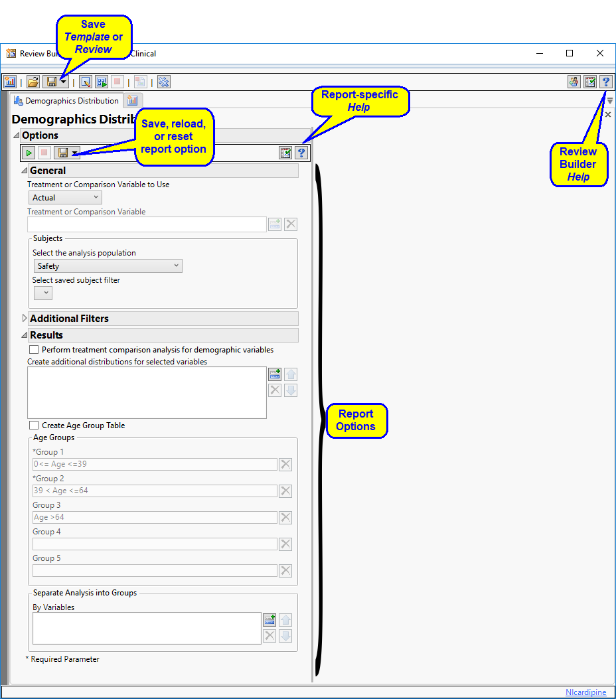This screenshot has width=616, height=699.
Task: Click move up arrow for additional distributions
Action: pos(291,374)
